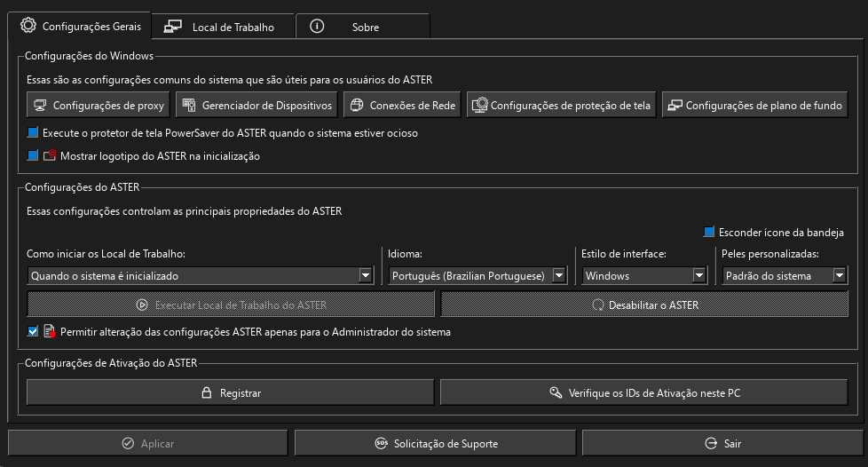The height and width of the screenshot is (467, 868).
Task: Toggle PowerSaver screen saver checkbox
Action: pos(33,132)
